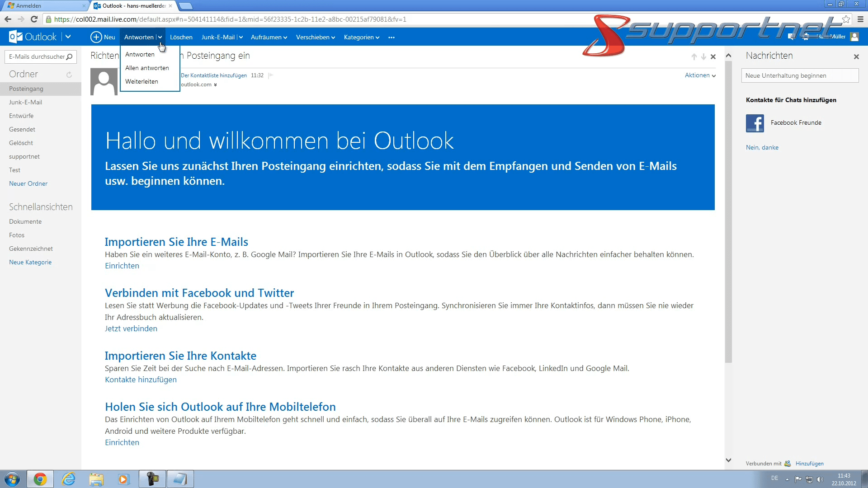
Task: Open Windows Media Player from taskbar
Action: point(123,479)
